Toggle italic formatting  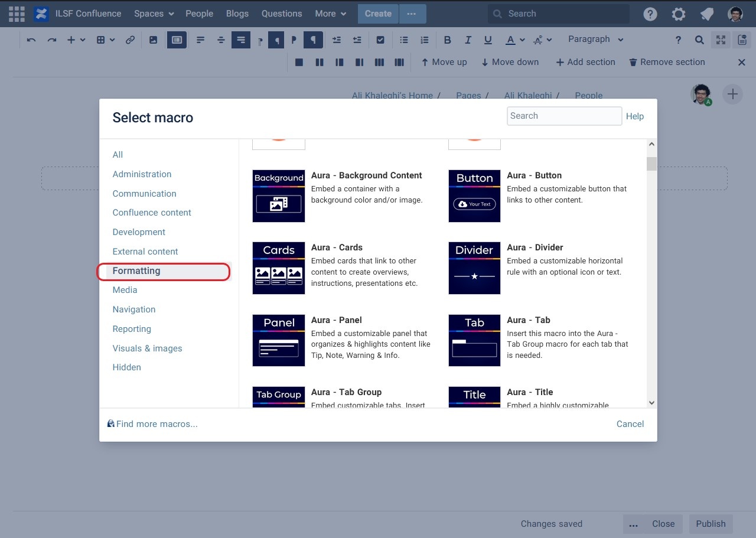pos(468,40)
